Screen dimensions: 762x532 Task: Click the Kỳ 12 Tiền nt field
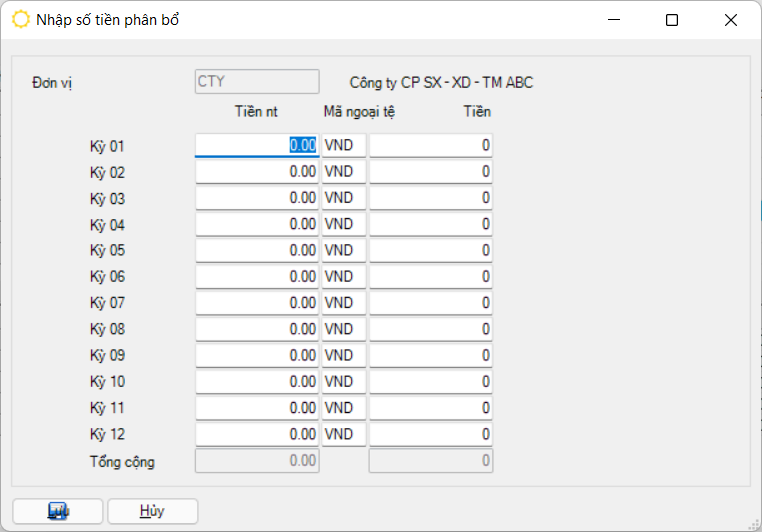point(257,434)
